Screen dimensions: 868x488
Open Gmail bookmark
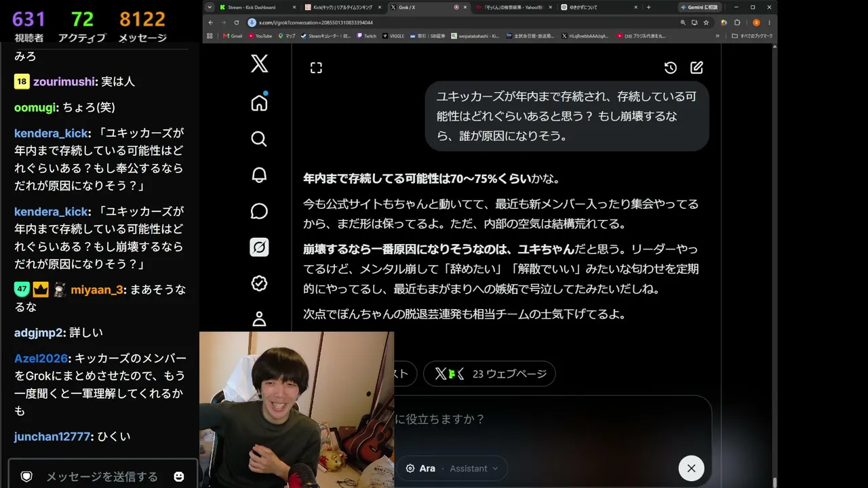click(233, 36)
